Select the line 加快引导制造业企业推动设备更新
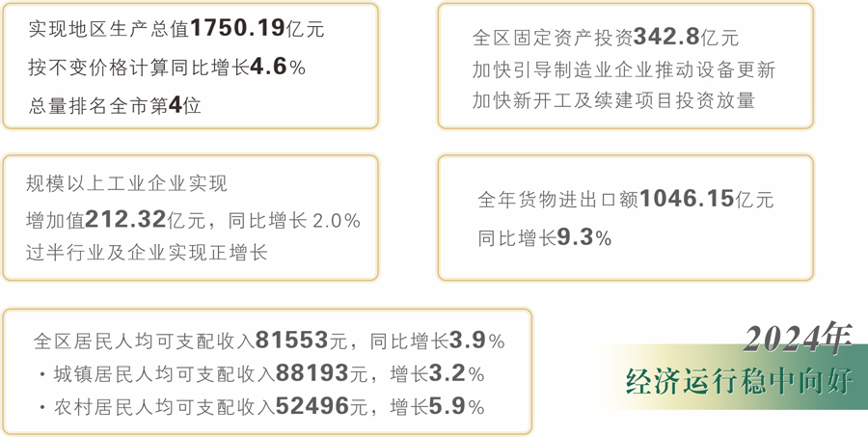The height and width of the screenshot is (437, 868). coord(624,69)
